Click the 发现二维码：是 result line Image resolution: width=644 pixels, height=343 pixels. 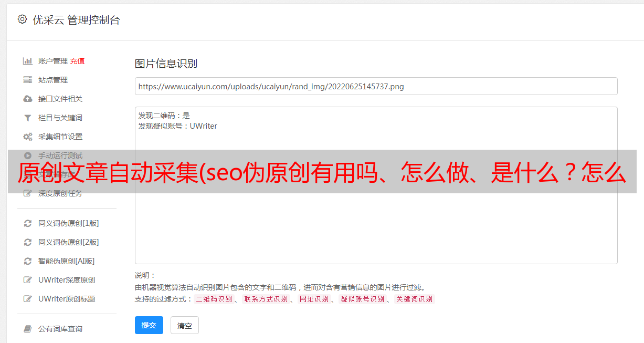point(164,116)
